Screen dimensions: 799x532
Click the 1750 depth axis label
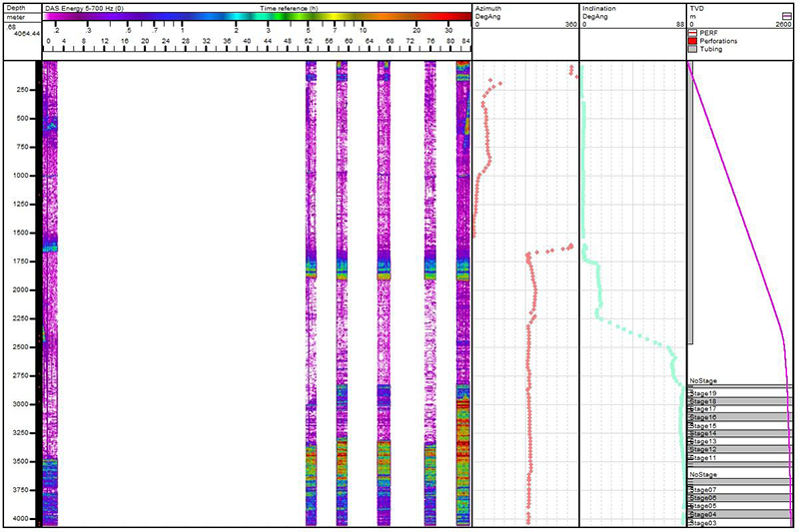pos(22,262)
